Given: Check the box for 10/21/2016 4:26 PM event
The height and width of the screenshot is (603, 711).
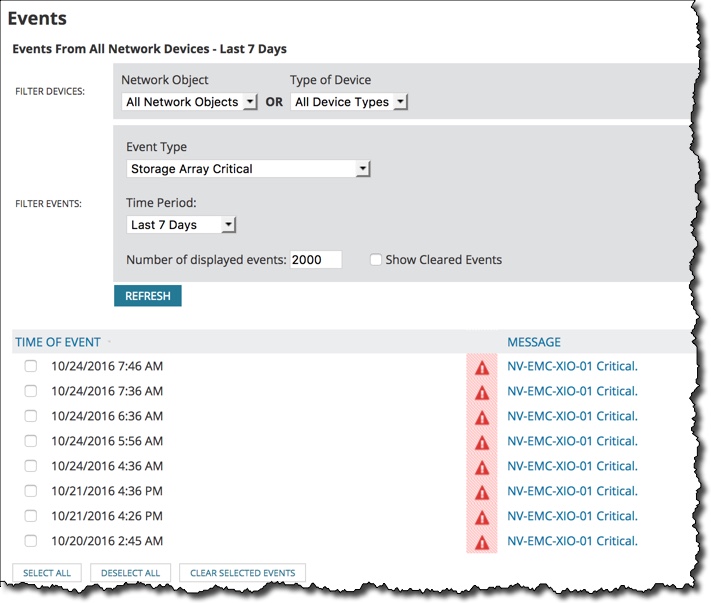Looking at the screenshot, I should [30, 515].
